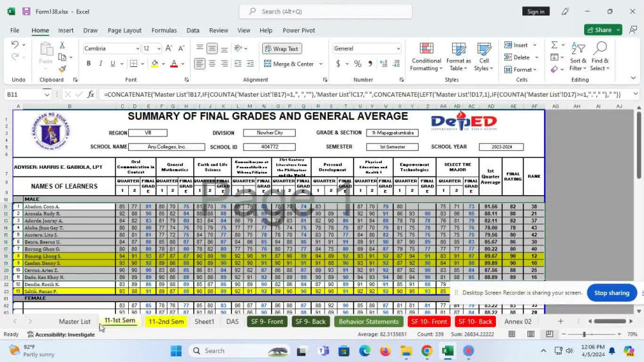Click the Bottom Align icon

224,48
